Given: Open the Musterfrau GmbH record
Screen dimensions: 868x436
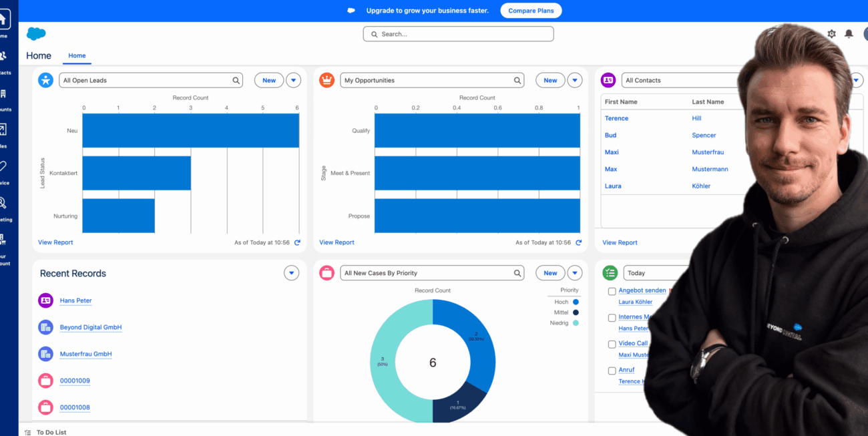Looking at the screenshot, I should (85, 354).
